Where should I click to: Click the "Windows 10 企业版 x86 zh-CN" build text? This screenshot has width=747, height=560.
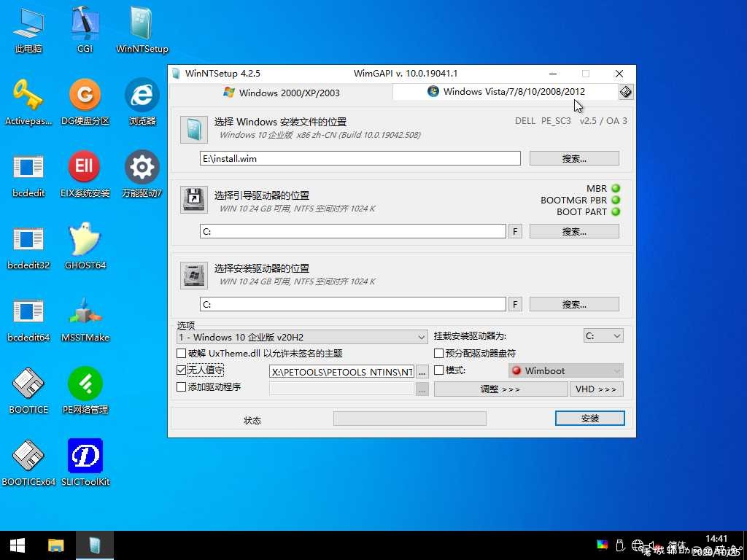320,135
